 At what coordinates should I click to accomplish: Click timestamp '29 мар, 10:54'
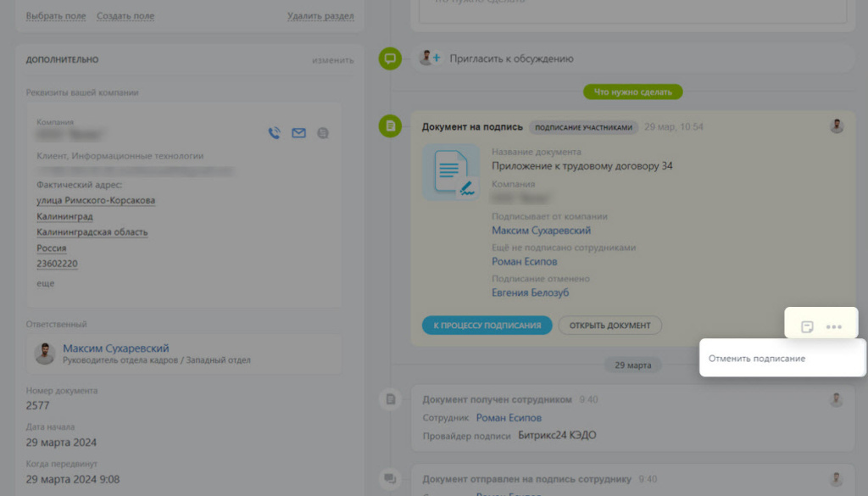pyautogui.click(x=674, y=127)
